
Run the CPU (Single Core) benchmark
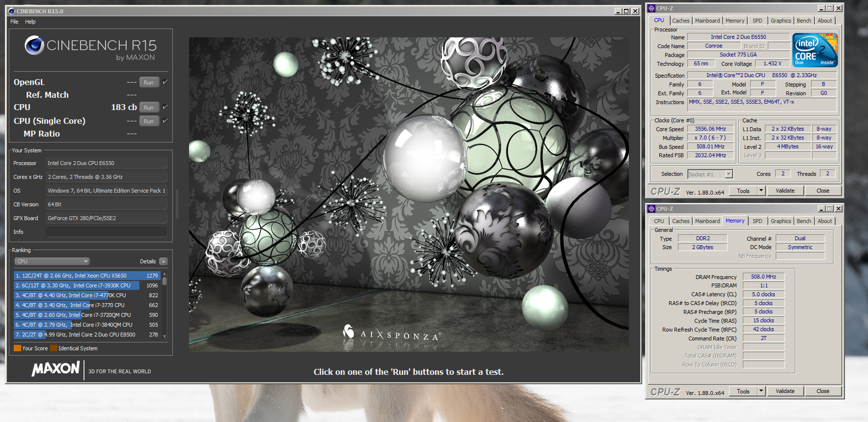click(149, 121)
